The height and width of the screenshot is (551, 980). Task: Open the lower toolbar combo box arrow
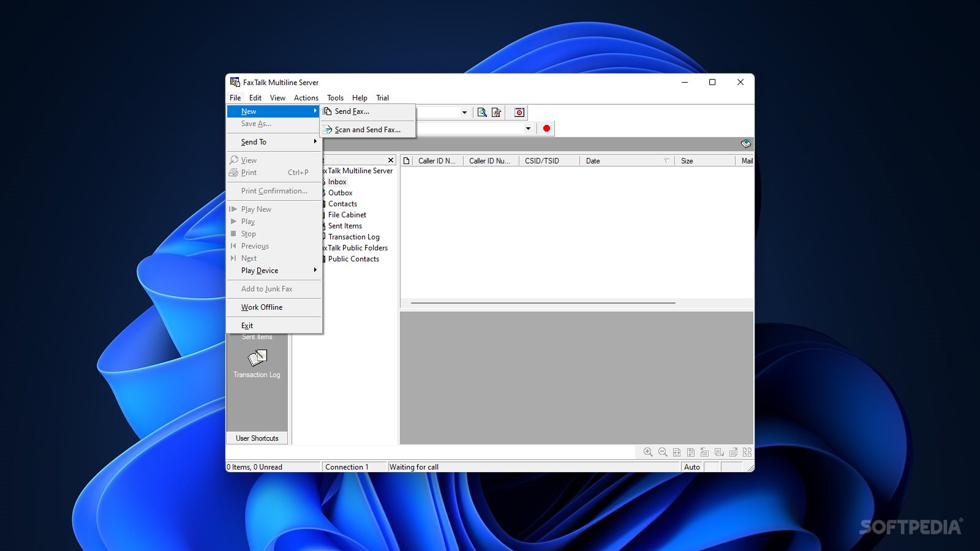point(528,129)
